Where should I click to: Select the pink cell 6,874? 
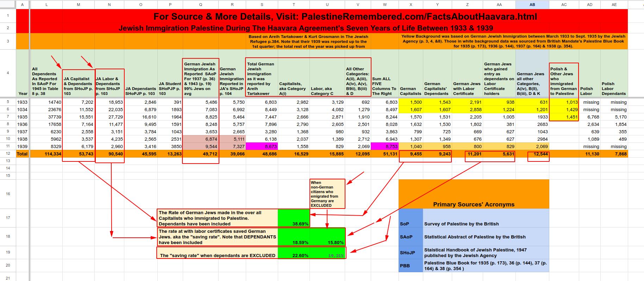(200, 139)
